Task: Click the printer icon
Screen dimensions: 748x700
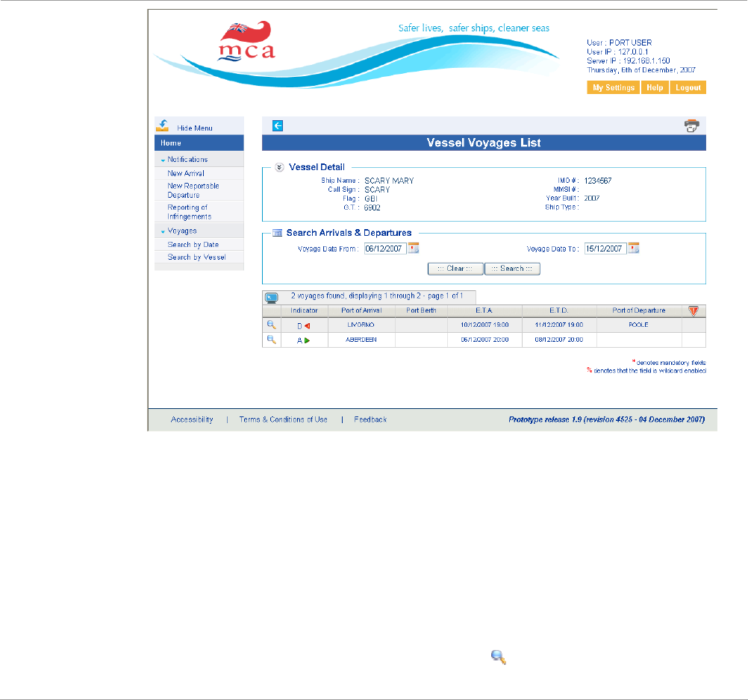Action: [x=691, y=126]
